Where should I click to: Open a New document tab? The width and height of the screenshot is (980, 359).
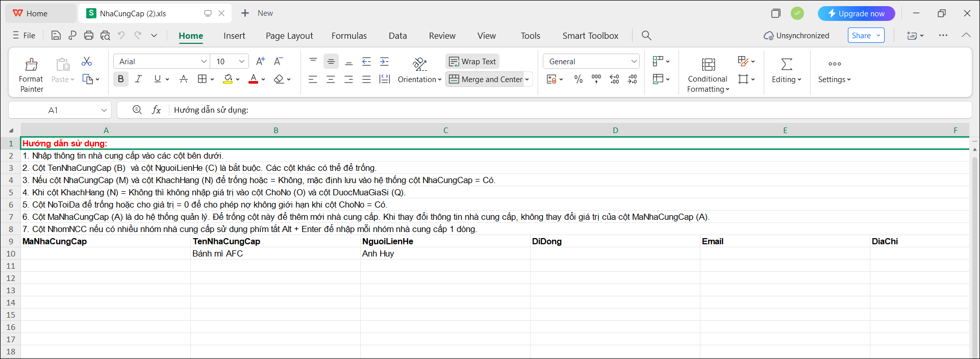(x=257, y=13)
